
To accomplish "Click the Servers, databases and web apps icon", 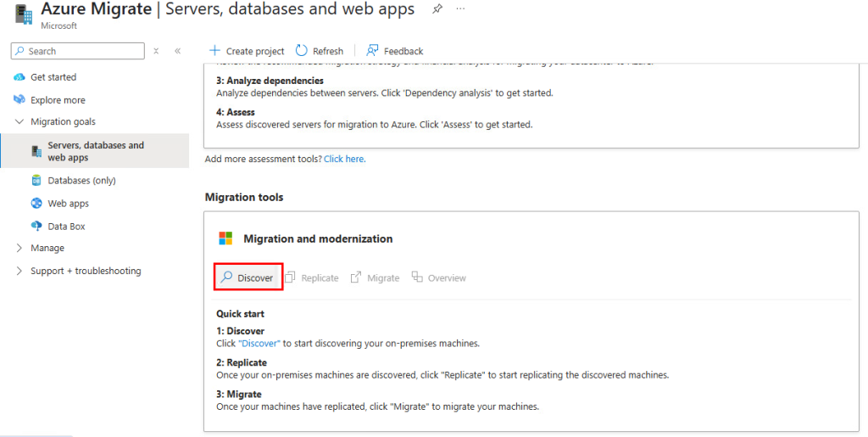I will coord(36,151).
